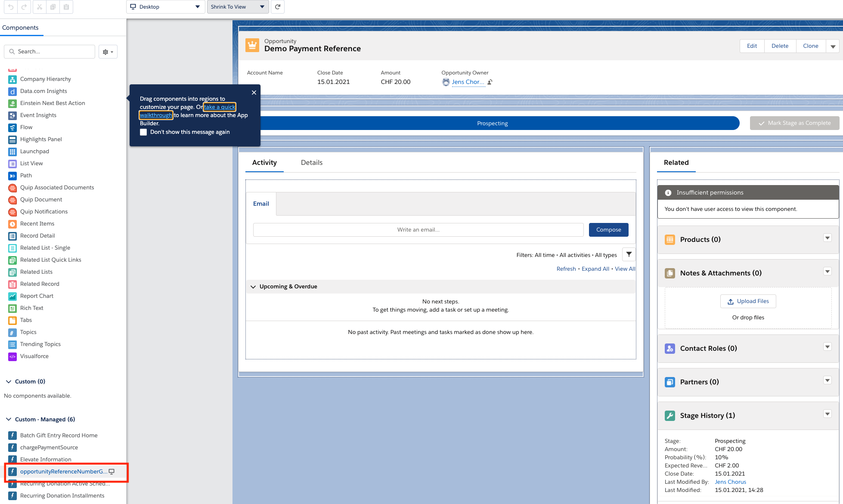The height and width of the screenshot is (504, 843).
Task: Open the Products related list menu
Action: pos(827,238)
